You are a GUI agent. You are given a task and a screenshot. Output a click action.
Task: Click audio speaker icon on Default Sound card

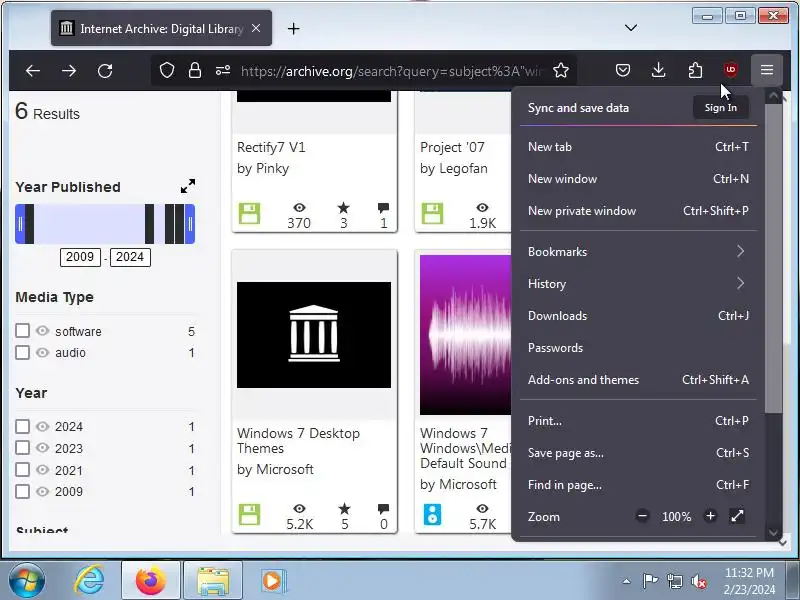432,514
